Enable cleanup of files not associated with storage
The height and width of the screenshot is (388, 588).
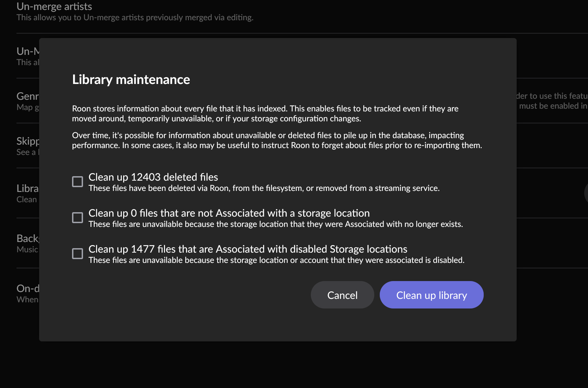[78, 218]
